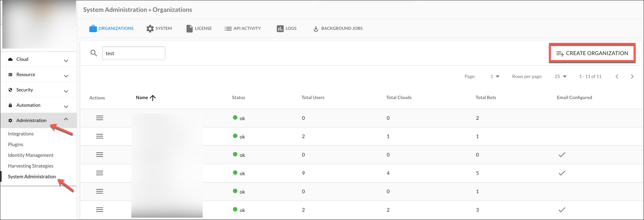The image size is (644, 220).
Task: Expand the Cloud sidebar section
Action: click(x=66, y=60)
